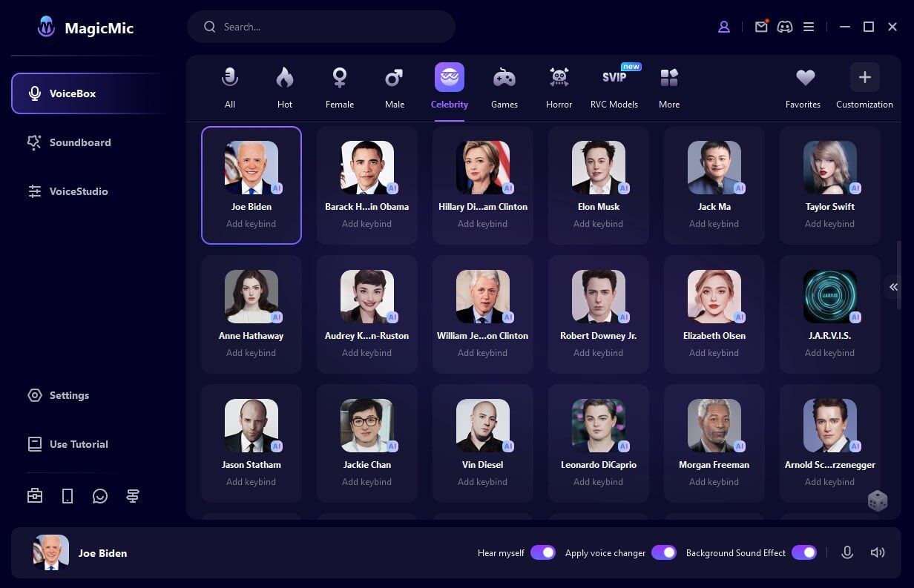Open the hamburger menu in title bar
The image size is (914, 588).
[809, 27]
